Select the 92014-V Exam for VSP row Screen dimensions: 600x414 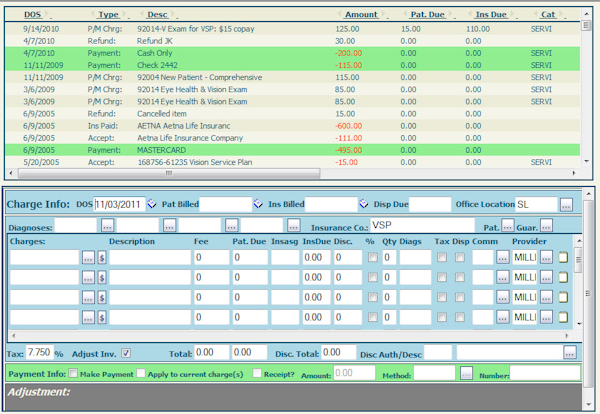tap(292, 29)
